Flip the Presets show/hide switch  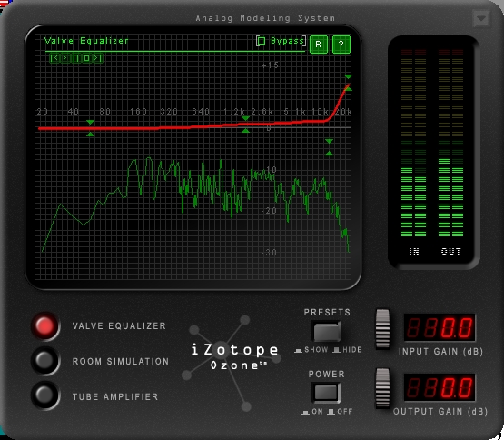327,332
